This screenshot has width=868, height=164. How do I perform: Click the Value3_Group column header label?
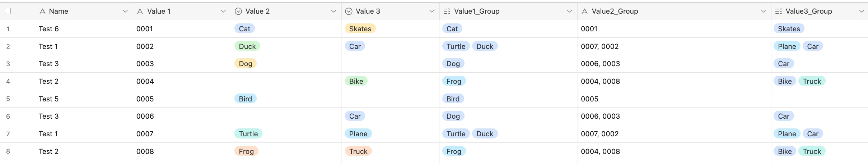pos(808,11)
